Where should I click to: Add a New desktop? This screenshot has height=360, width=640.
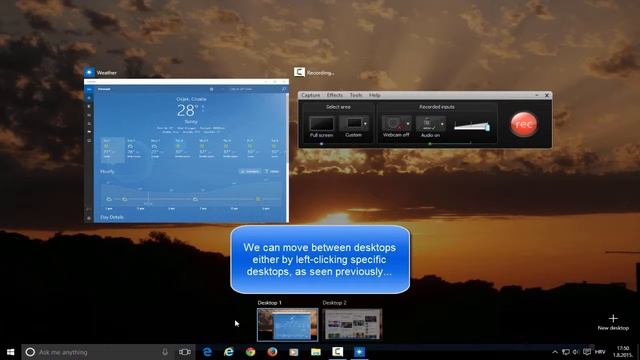click(613, 322)
